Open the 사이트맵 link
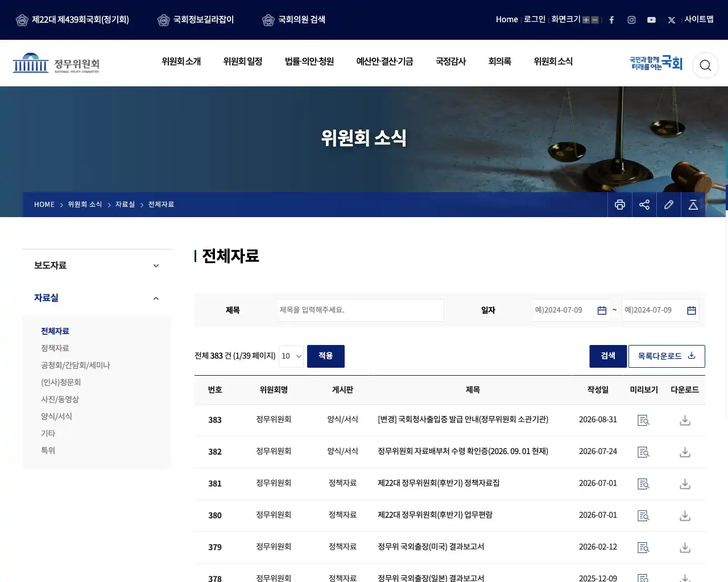Screen dimensions: 728x582 [699, 19]
